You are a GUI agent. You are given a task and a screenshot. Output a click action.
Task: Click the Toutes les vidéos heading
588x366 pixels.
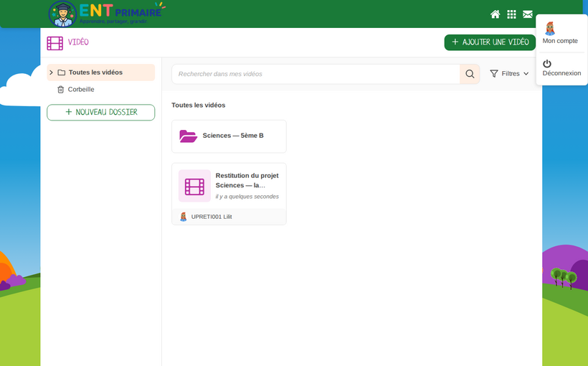(x=198, y=105)
